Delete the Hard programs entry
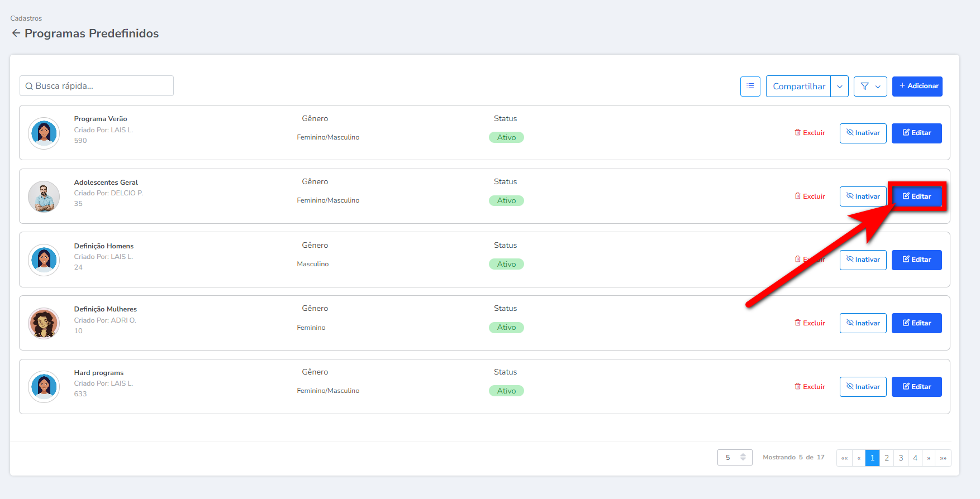 coord(810,387)
